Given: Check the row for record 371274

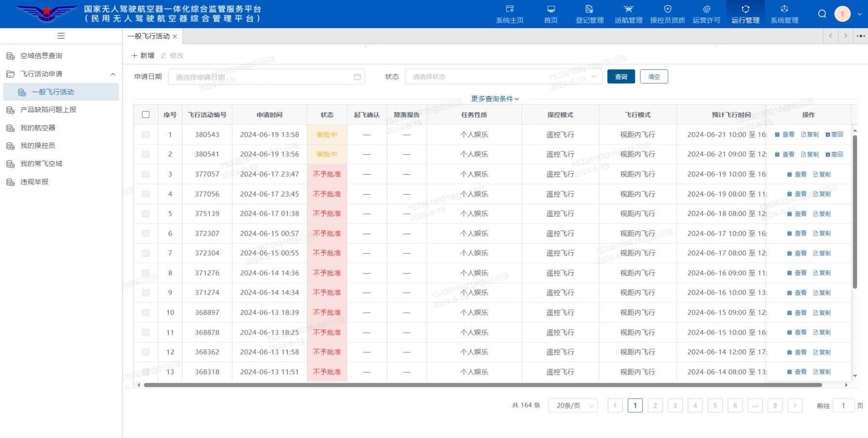Looking at the screenshot, I should [146, 292].
